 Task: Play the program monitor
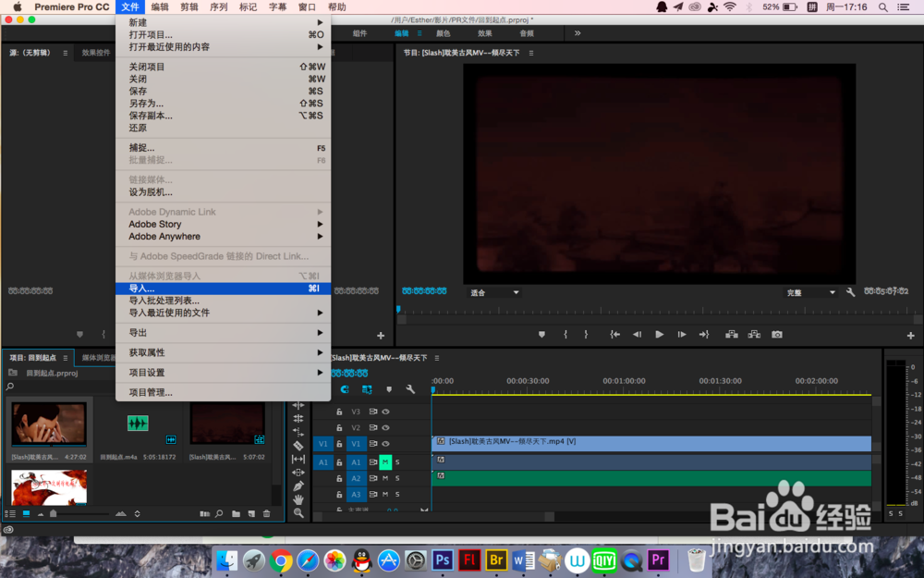pyautogui.click(x=659, y=335)
